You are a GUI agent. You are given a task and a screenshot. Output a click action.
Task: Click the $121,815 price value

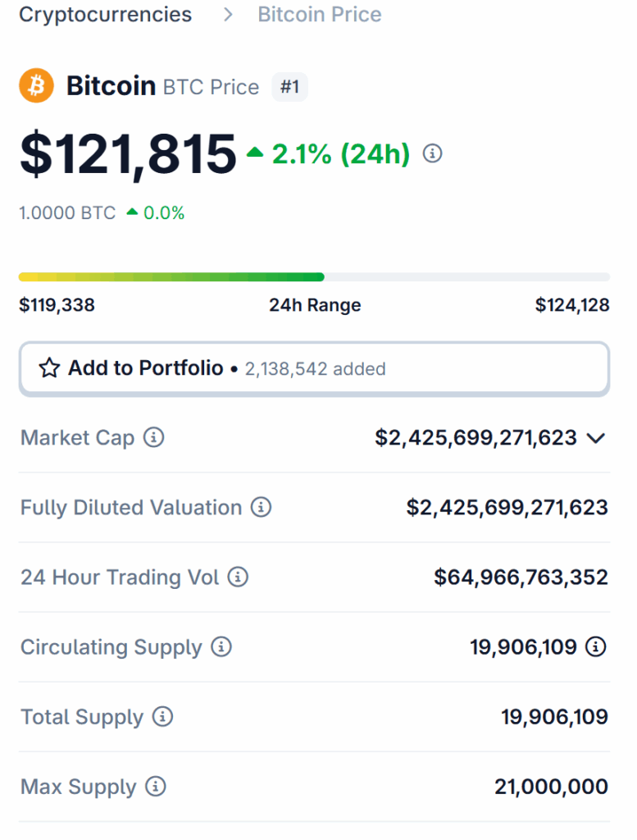[x=128, y=154]
